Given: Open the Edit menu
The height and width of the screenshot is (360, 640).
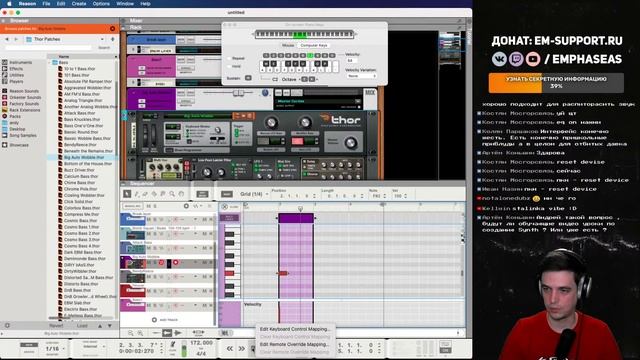Looking at the screenshot, I should click(61, 4).
